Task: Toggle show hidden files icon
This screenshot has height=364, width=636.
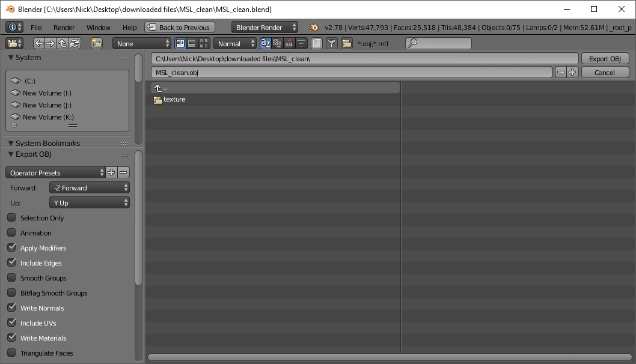Action: [x=317, y=43]
